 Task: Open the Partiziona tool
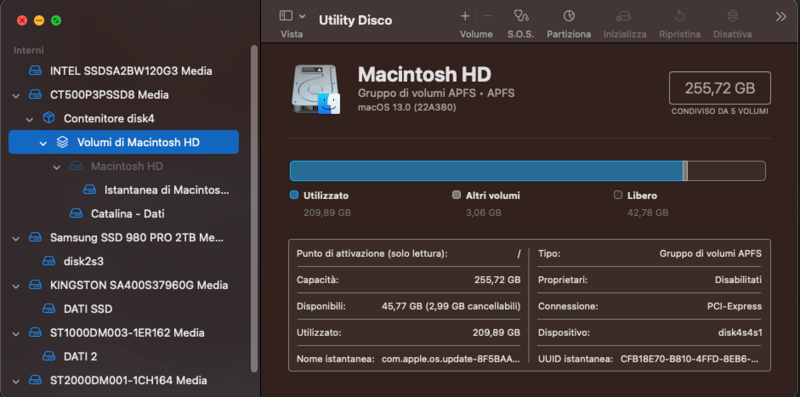pyautogui.click(x=569, y=16)
